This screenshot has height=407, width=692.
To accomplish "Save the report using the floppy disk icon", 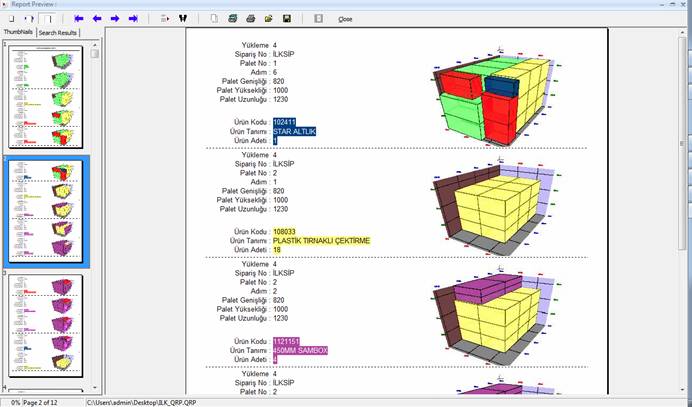I will point(287,18).
